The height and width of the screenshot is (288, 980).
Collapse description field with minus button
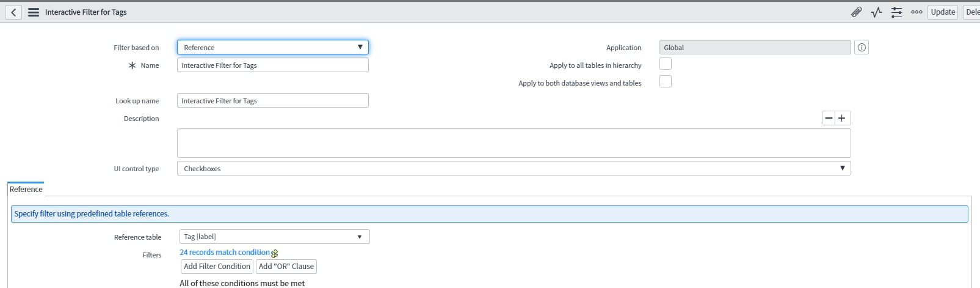pos(829,119)
